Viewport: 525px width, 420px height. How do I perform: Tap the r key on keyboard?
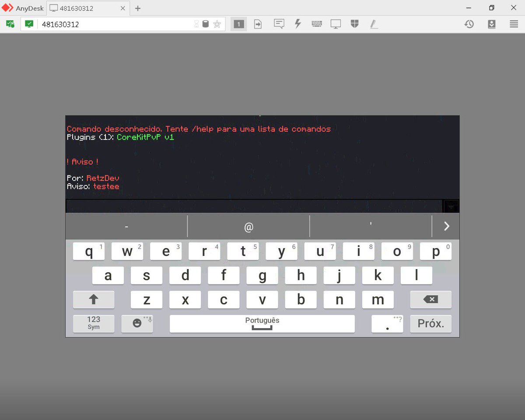click(x=204, y=252)
